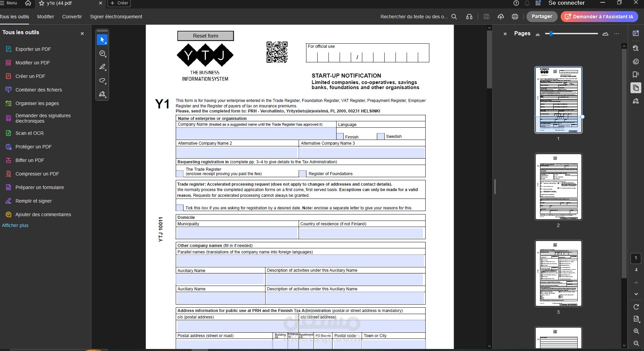The image size is (644, 351).
Task: Select the highlighter pen tool
Action: pos(102,67)
